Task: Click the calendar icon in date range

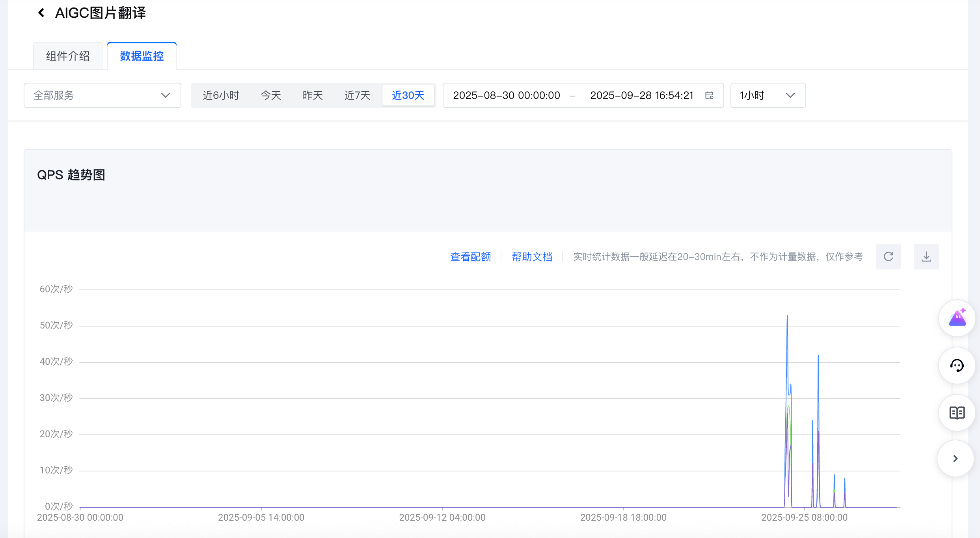Action: click(x=709, y=95)
